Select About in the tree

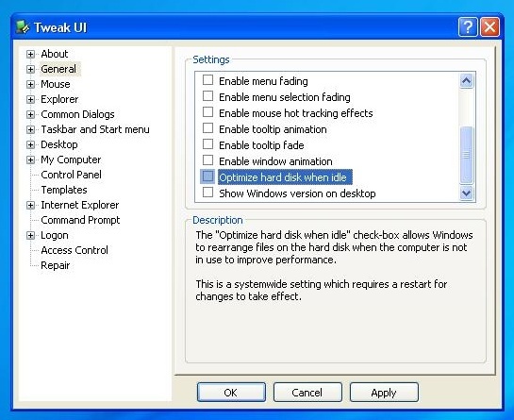pyautogui.click(x=55, y=54)
